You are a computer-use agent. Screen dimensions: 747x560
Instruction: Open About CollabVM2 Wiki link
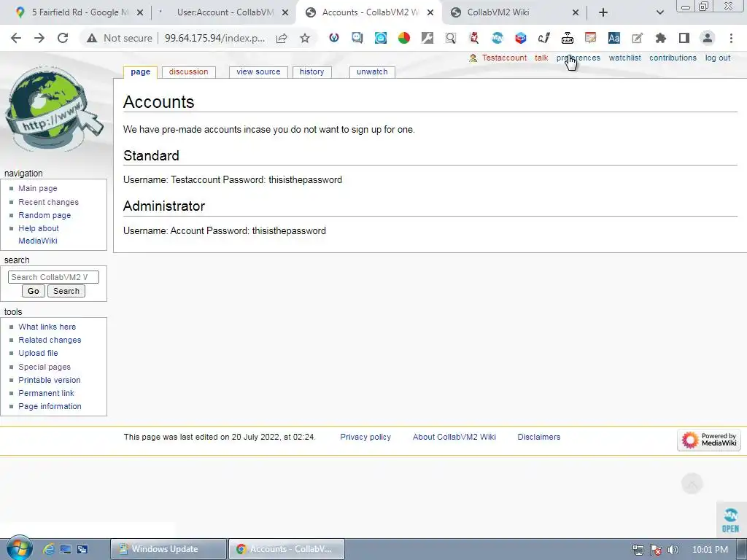(454, 437)
